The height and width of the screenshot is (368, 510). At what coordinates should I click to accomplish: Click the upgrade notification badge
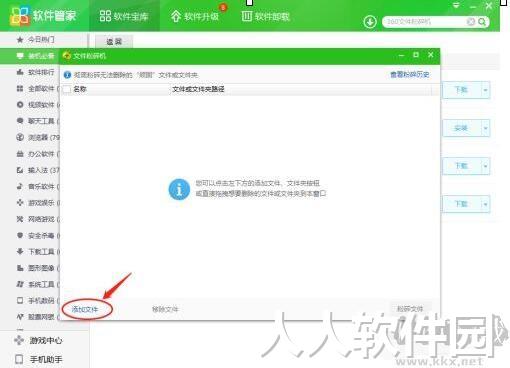pyautogui.click(x=223, y=7)
